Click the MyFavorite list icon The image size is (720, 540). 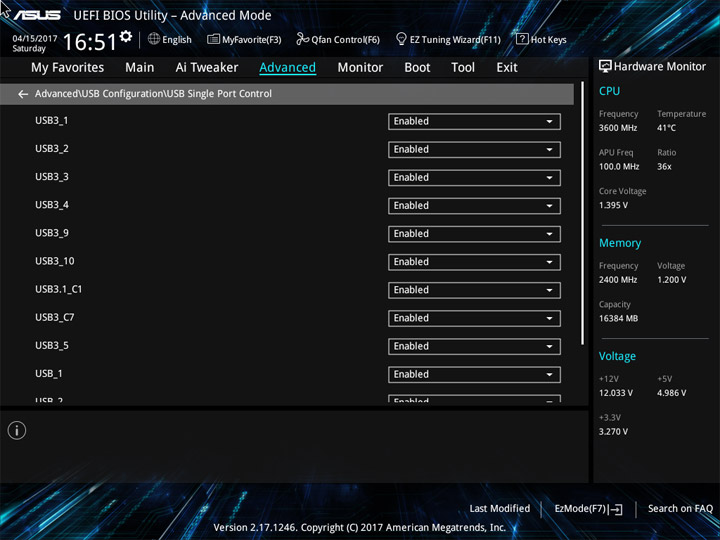(214, 39)
